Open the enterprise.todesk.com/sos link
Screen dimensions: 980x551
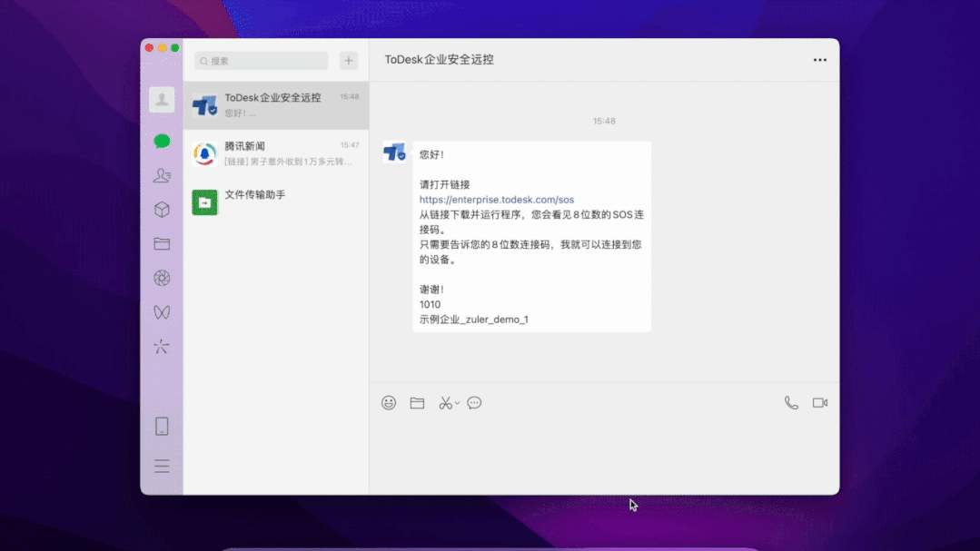[x=496, y=200]
